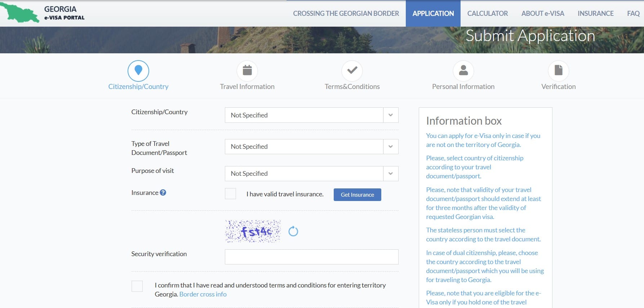Click the green Georgia map logo
644x308 pixels.
pyautogui.click(x=19, y=13)
